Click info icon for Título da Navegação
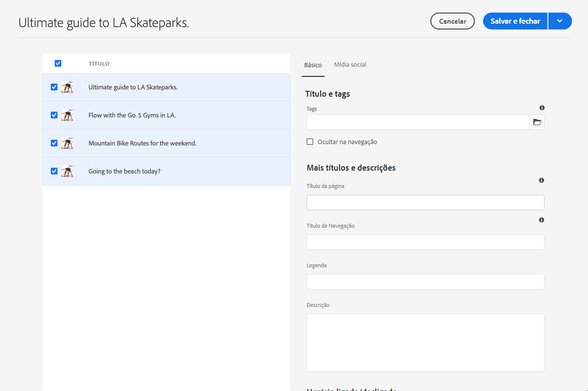Image resolution: width=588 pixels, height=391 pixels. click(542, 220)
